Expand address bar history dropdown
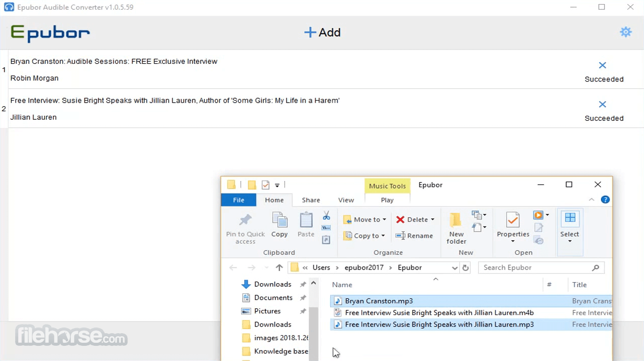Viewport: 644px width, 361px height. tap(454, 268)
